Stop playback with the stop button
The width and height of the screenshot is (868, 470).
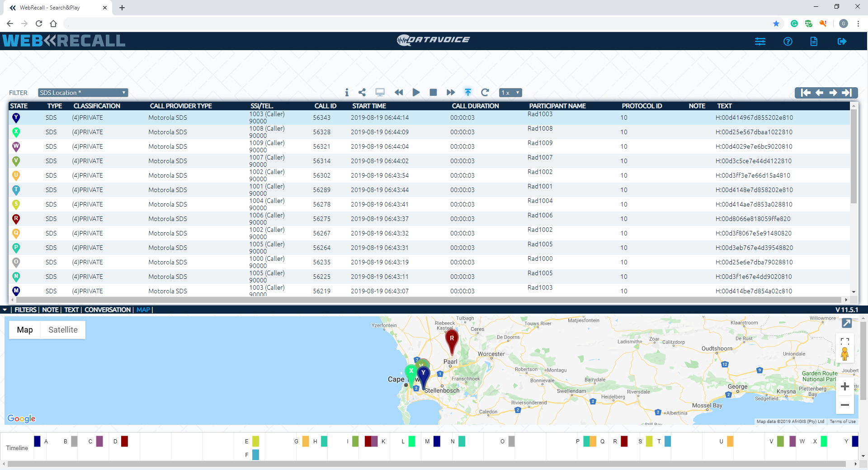(433, 93)
